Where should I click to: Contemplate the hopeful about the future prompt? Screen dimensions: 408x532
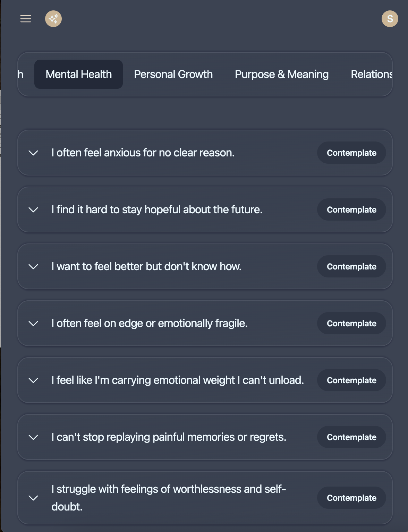[x=351, y=209]
